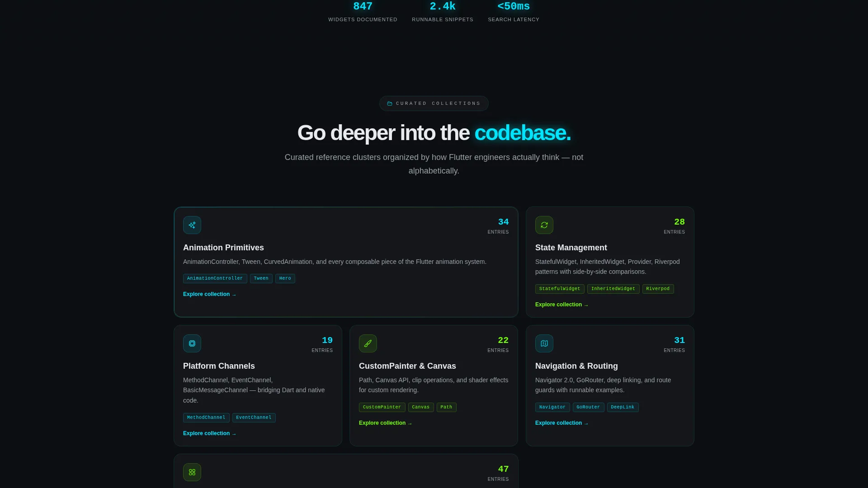Click the Navigator tag
Image resolution: width=868 pixels, height=488 pixels.
pos(552,407)
